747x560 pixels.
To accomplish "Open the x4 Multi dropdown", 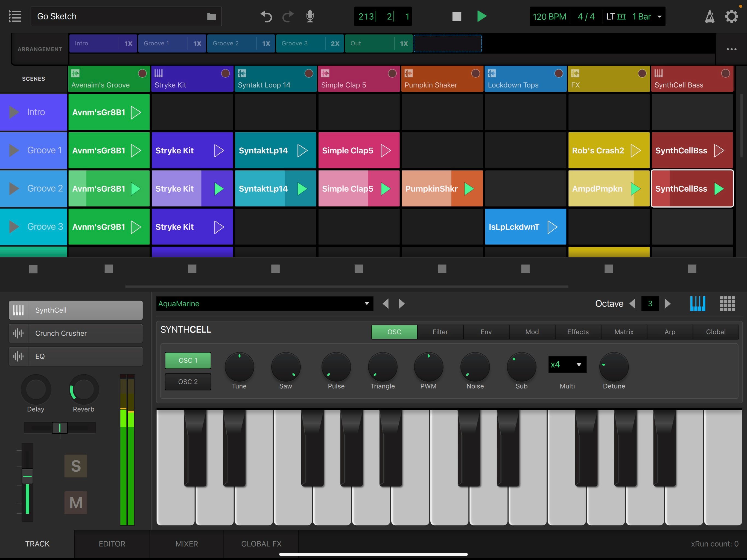I will pyautogui.click(x=567, y=365).
